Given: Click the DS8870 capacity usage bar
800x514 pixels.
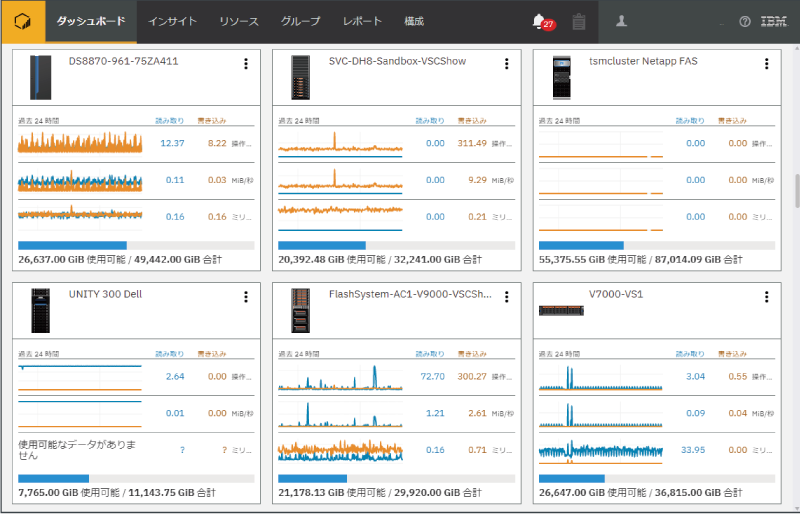Looking at the screenshot, I should (136, 246).
